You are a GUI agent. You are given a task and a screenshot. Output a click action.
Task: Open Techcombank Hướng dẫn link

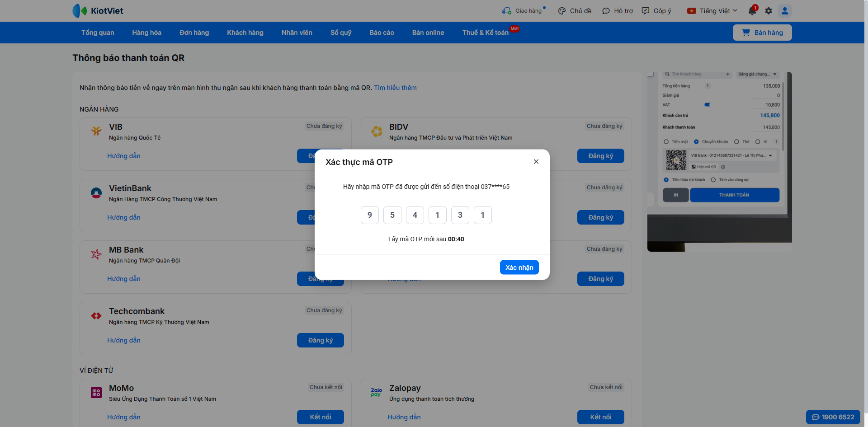pos(124,340)
